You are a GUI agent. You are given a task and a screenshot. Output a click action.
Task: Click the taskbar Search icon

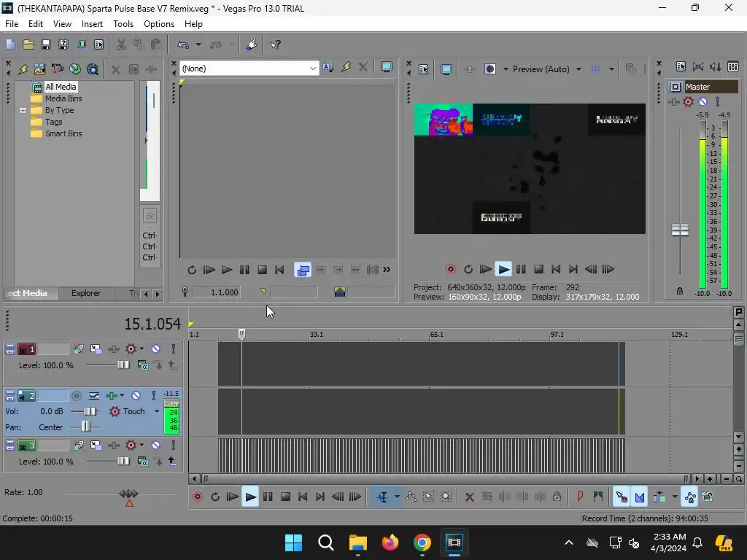coord(326,542)
